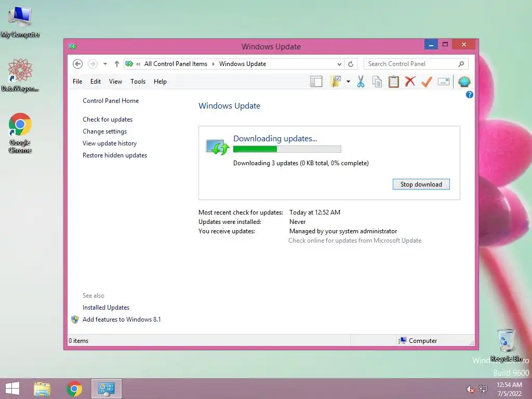Image resolution: width=532 pixels, height=399 pixels.
Task: Open the Recycle Bin desktop icon
Action: pos(506,345)
